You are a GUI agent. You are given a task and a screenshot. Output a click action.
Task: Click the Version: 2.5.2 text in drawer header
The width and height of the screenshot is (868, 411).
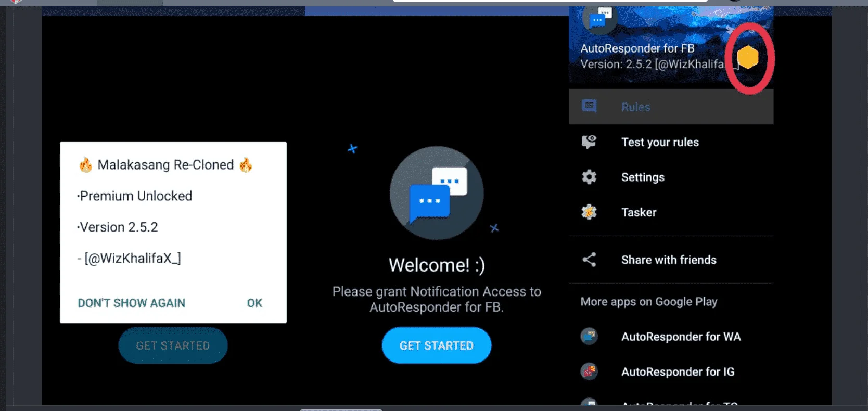659,64
